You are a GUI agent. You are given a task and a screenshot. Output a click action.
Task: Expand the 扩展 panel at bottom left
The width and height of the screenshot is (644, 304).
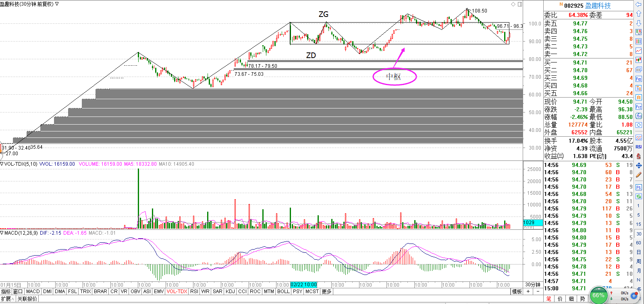[x=8, y=299]
